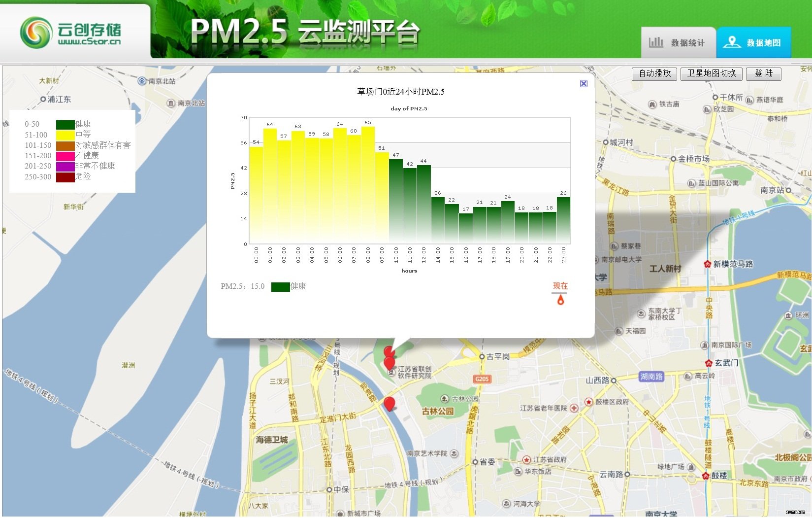
Task: Click the 玄武门 metro station icon
Action: [x=709, y=363]
